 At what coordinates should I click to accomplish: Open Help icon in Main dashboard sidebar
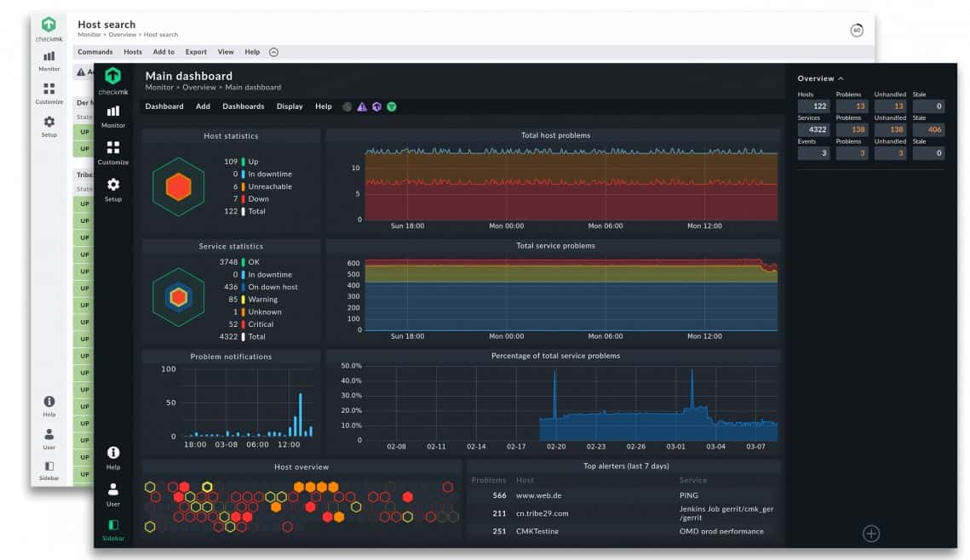112,458
